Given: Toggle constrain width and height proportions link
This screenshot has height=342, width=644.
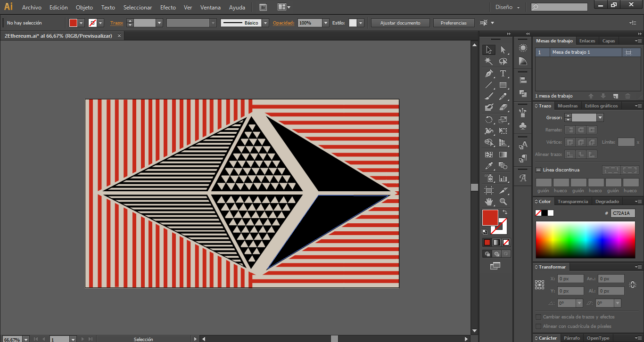Looking at the screenshot, I should (x=633, y=285).
